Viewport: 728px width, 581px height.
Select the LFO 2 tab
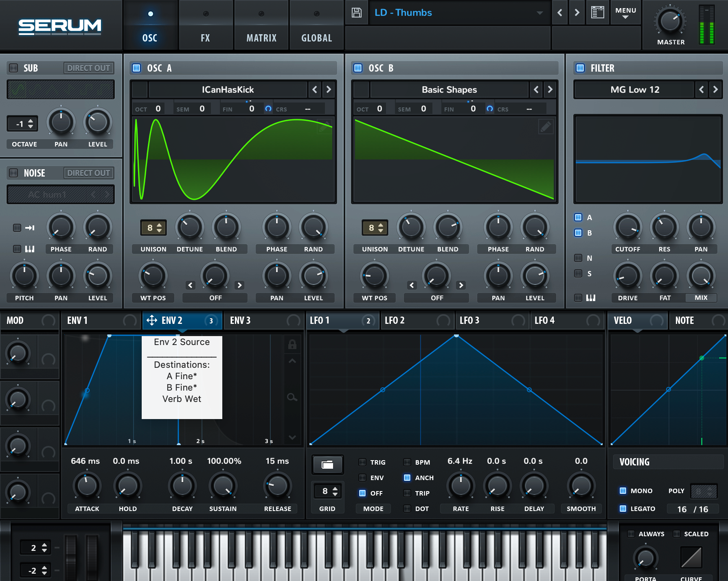pyautogui.click(x=418, y=321)
